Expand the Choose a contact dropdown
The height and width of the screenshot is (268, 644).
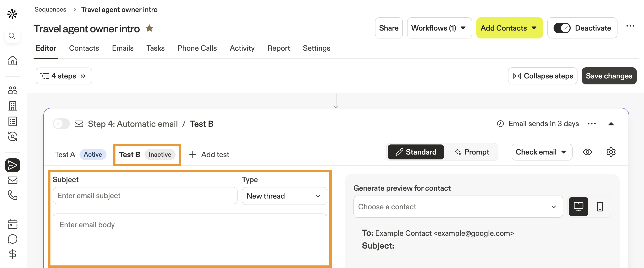[x=458, y=207]
